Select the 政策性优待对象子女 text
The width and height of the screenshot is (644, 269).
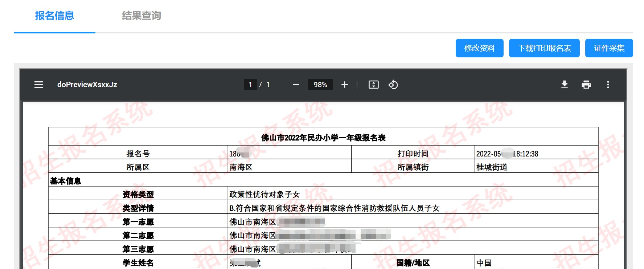tap(264, 194)
